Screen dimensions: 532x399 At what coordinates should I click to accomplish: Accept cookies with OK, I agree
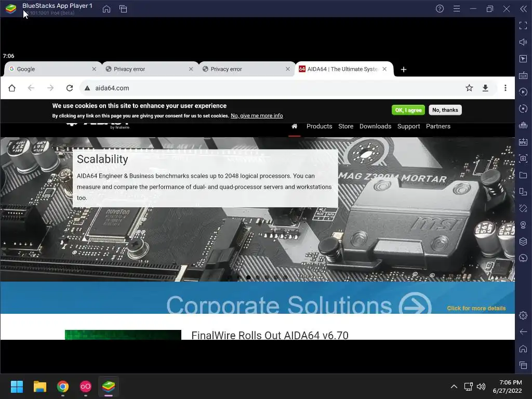tap(408, 110)
